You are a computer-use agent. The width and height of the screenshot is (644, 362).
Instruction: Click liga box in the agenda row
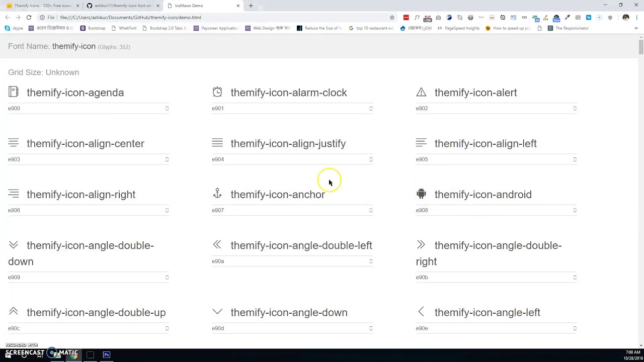point(167,108)
